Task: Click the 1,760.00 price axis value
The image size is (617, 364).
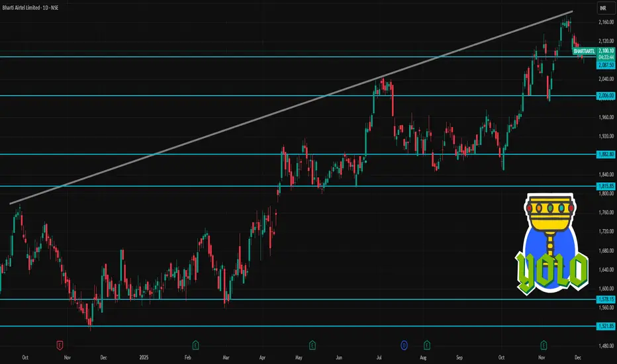Action: 606,212
